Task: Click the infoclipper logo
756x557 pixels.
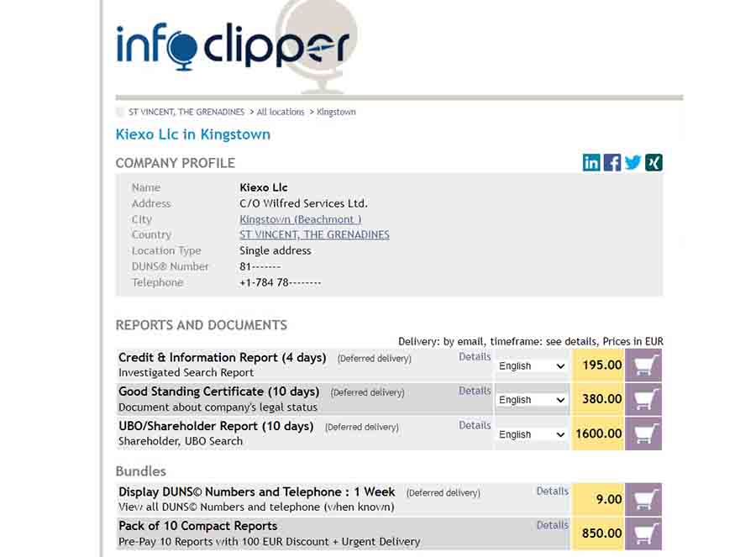Action: 233,46
